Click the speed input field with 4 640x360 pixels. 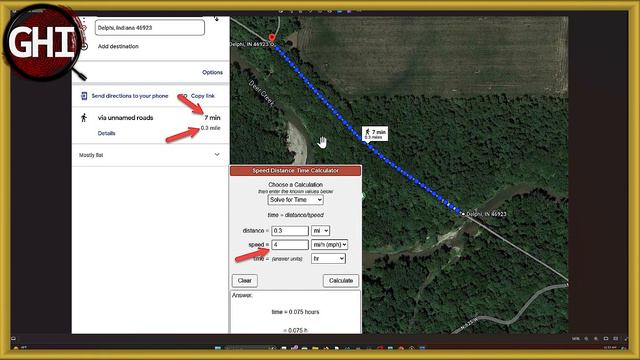coord(290,244)
